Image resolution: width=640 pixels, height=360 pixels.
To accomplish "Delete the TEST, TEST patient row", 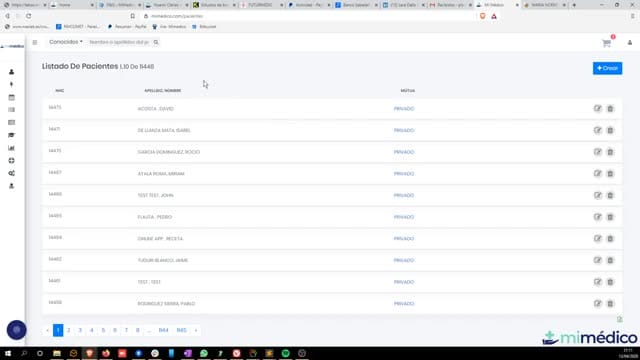I will [x=610, y=282].
